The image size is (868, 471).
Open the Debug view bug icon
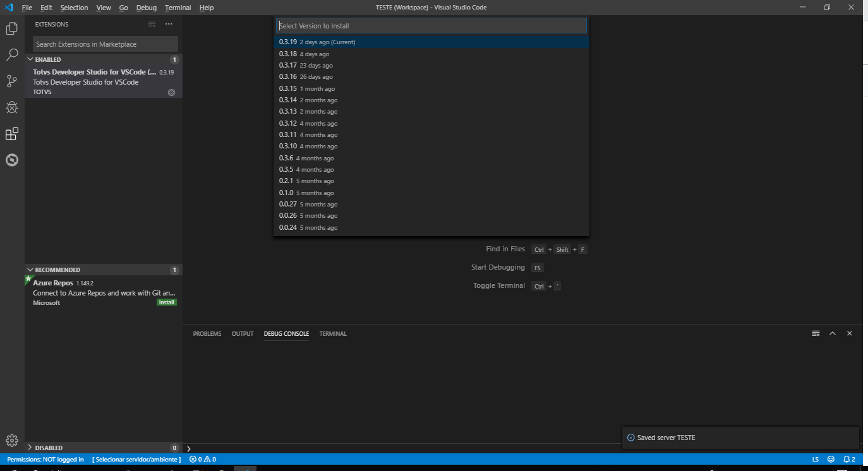tap(11, 107)
